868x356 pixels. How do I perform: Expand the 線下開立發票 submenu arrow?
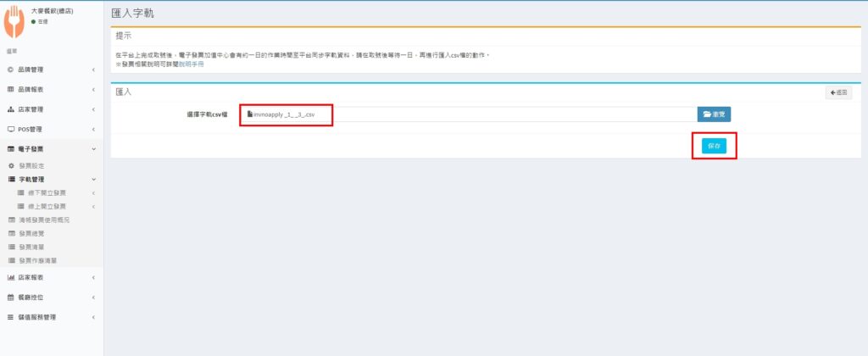(x=93, y=192)
